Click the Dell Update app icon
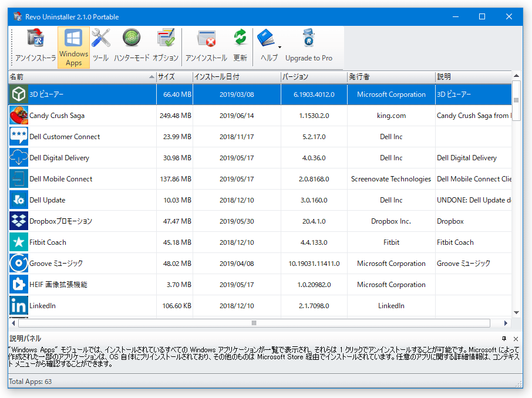Viewport: 532px width, 398px height. [x=18, y=200]
